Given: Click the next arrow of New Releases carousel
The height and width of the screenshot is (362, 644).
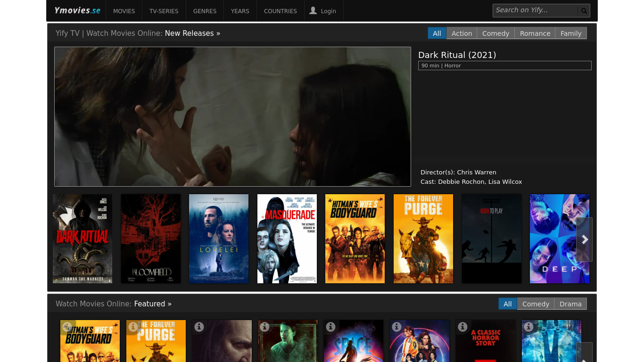Looking at the screenshot, I should tap(585, 239).
